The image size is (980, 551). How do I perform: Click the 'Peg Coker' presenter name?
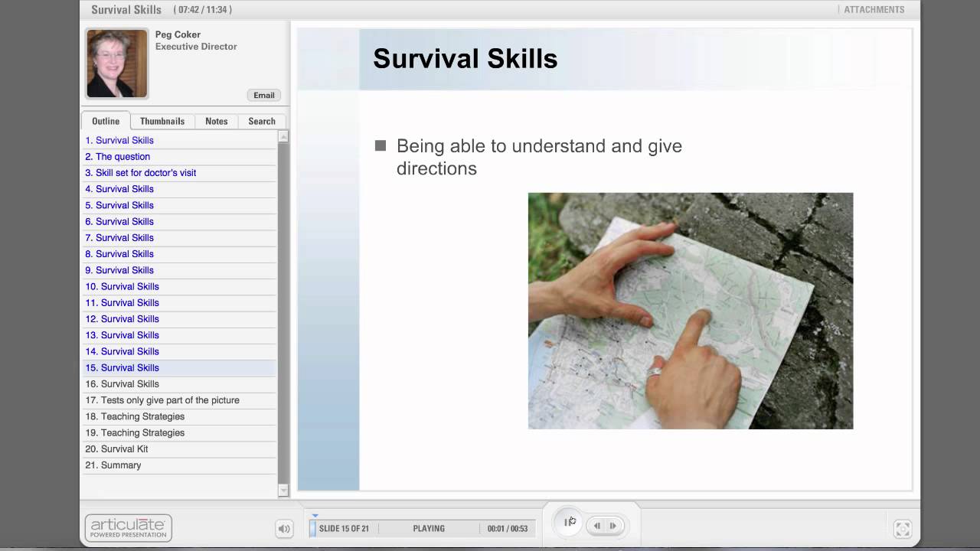click(178, 34)
